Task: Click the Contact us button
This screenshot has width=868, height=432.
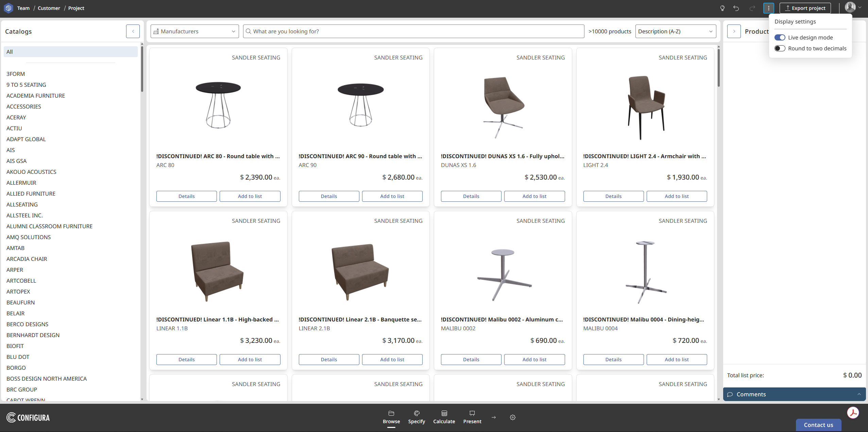Action: click(x=818, y=425)
